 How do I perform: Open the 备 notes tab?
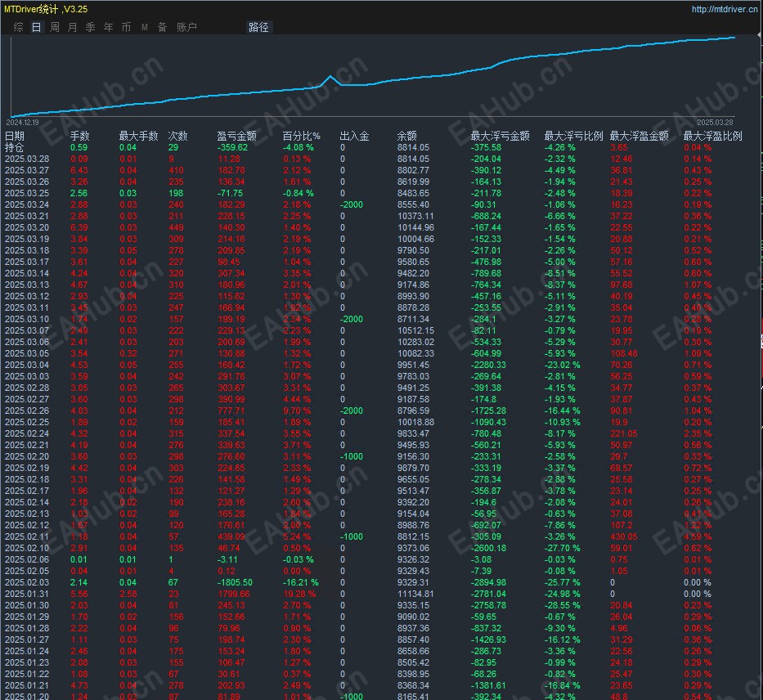click(162, 27)
